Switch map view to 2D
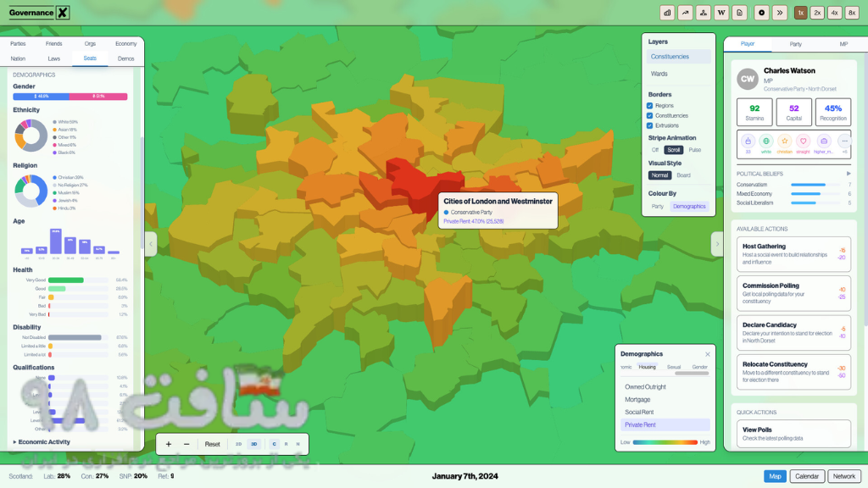 (238, 444)
